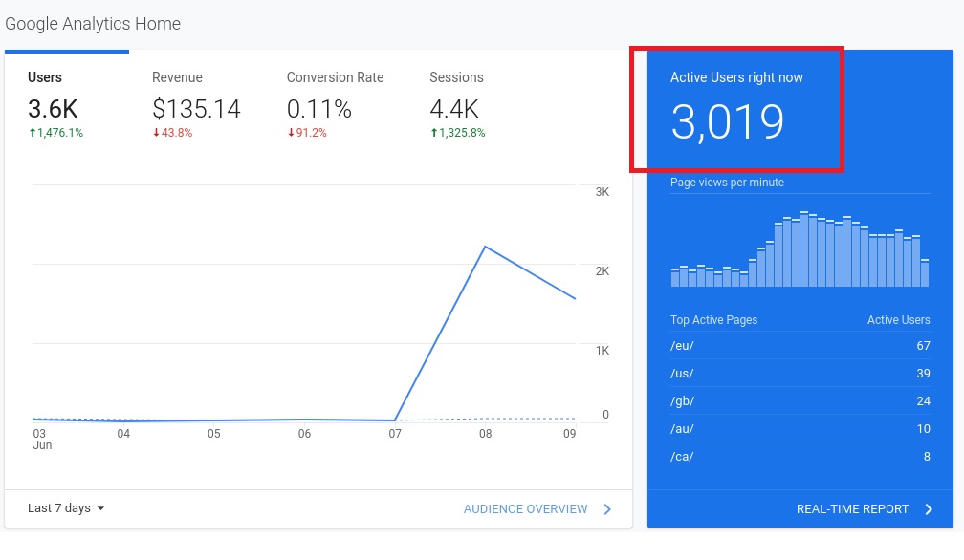Click the 08 data point peak on line chart

coord(485,247)
